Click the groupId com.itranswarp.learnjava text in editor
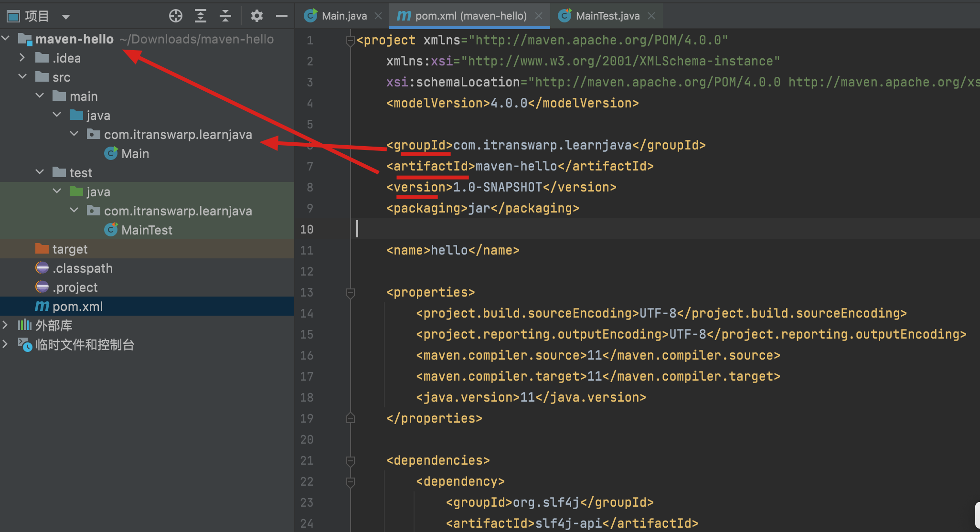Image resolution: width=980 pixels, height=532 pixels. (542, 145)
